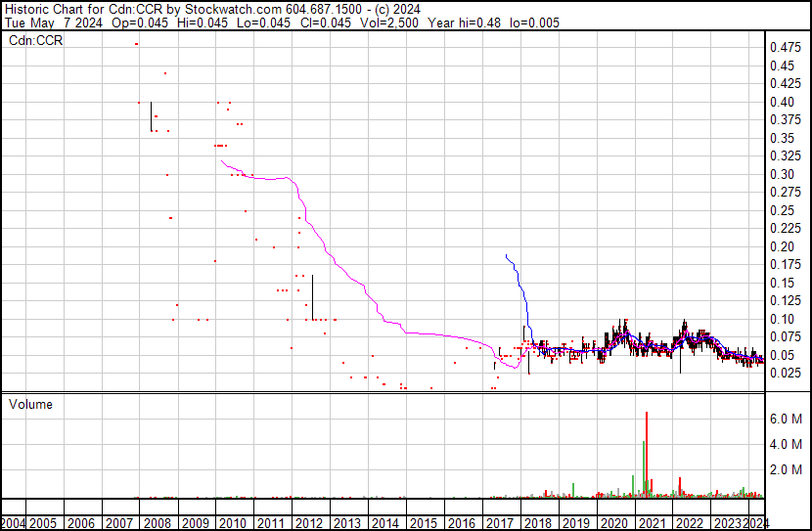Select the 2015 year label on timeline
The image size is (812, 531).
(x=424, y=523)
